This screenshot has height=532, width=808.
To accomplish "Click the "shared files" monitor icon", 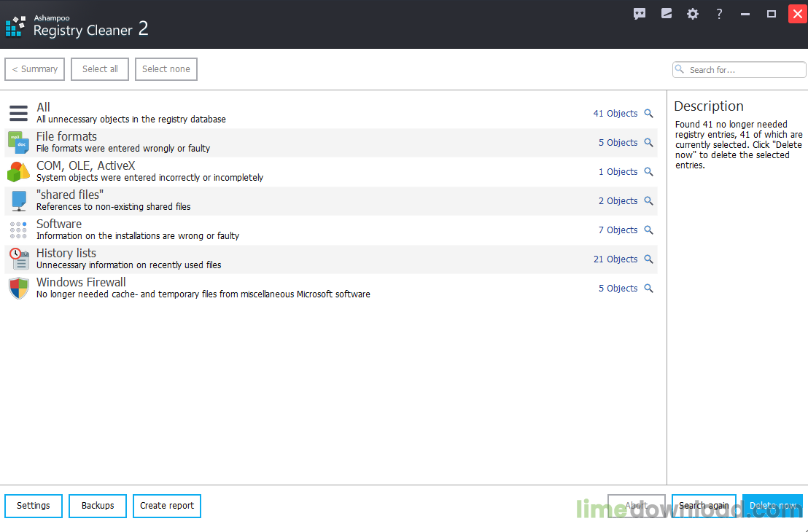I will (18, 200).
